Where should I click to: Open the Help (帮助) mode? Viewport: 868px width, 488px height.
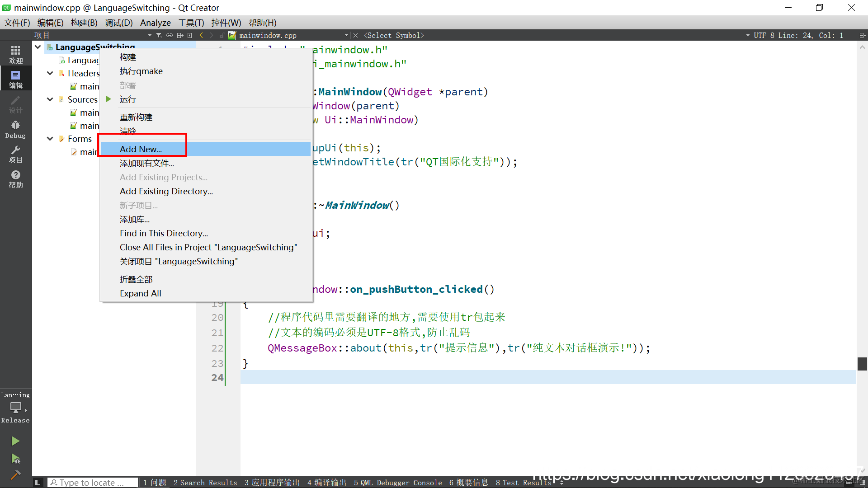click(16, 179)
